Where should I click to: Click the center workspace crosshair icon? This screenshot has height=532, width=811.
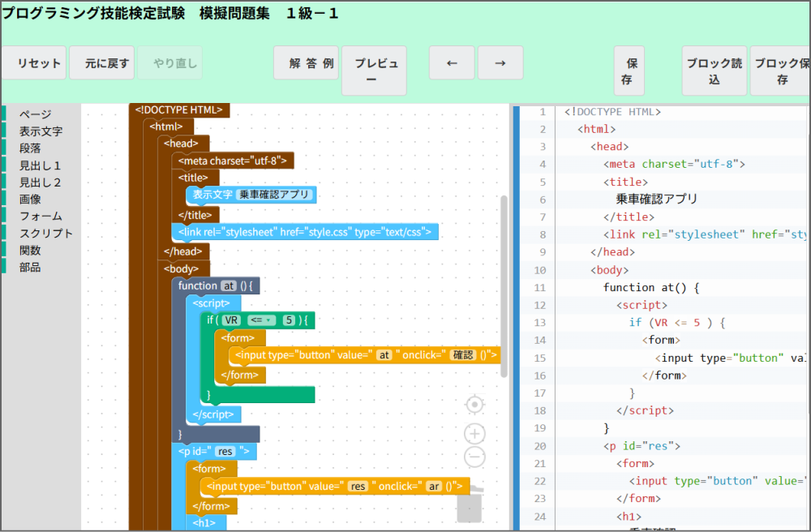(x=475, y=404)
